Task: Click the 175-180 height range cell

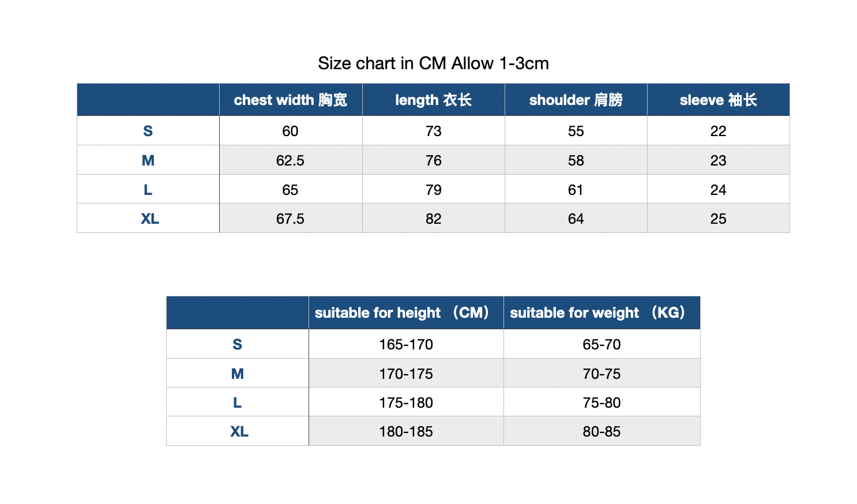Action: click(x=406, y=403)
